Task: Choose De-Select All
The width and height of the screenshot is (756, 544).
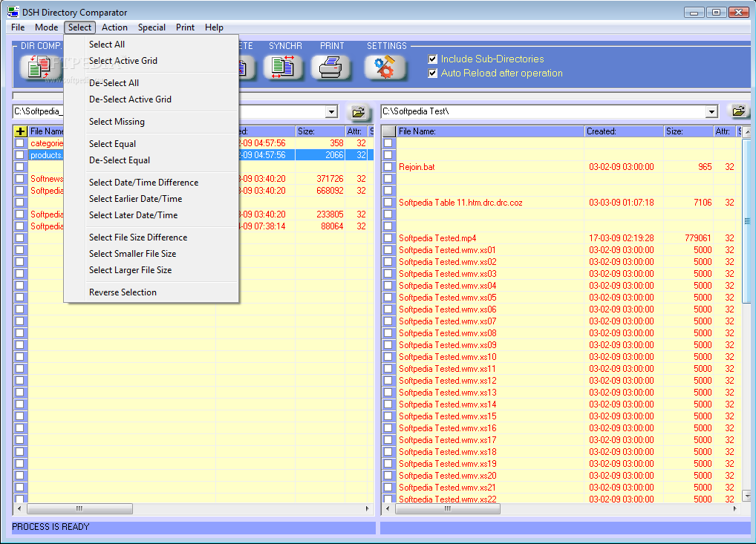Action: tap(151, 83)
